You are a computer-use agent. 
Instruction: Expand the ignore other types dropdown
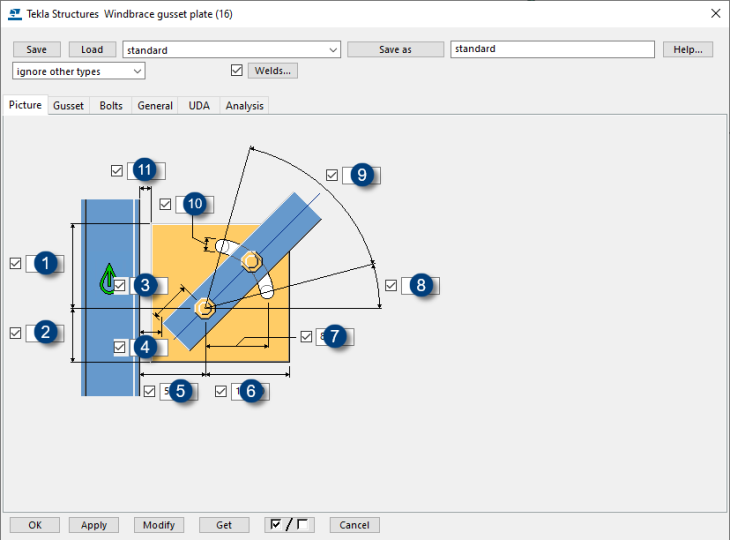pos(79,71)
